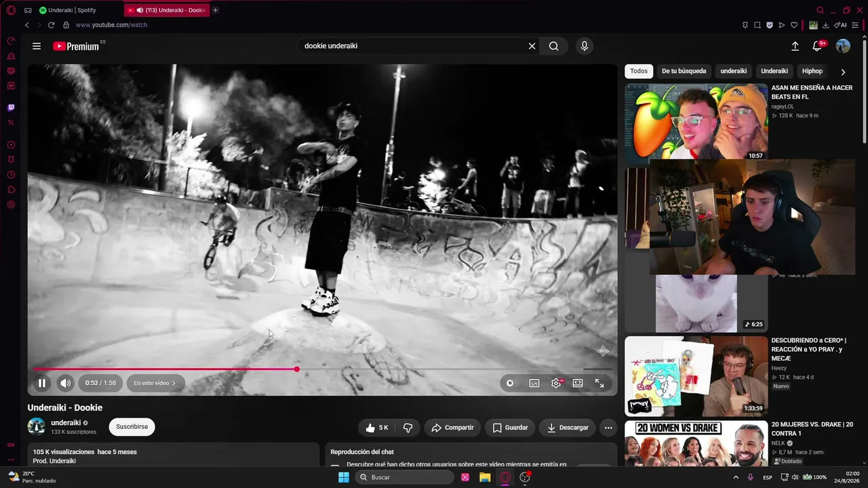868x488 pixels.
Task: Select the 'Todos' filter chip
Action: tap(639, 71)
